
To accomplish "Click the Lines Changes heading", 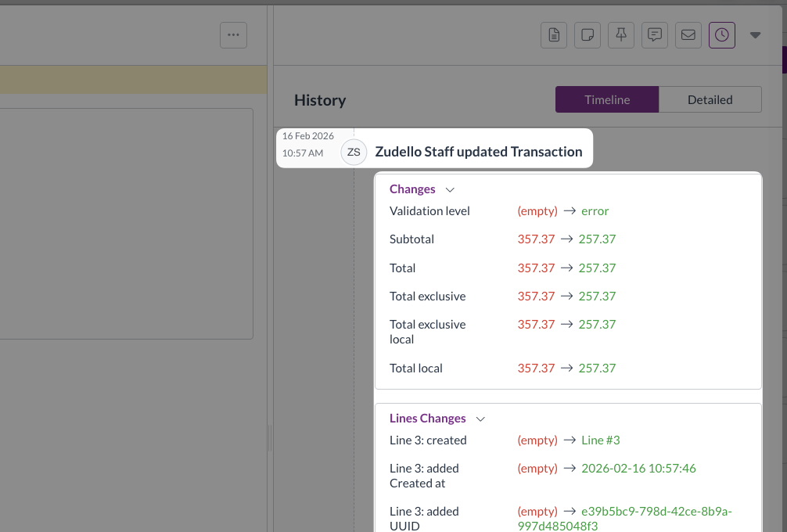I will click(x=427, y=419).
